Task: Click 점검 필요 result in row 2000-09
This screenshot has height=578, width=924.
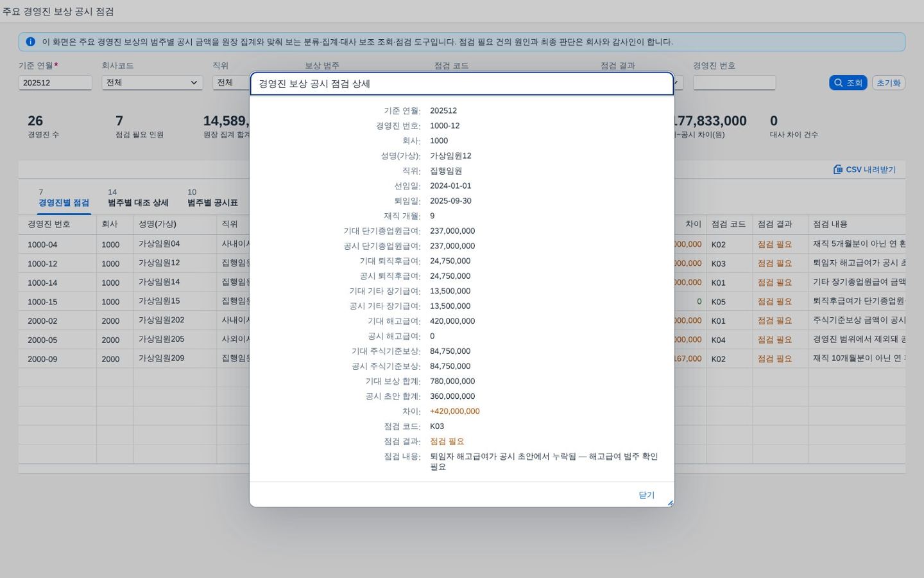Action: point(774,359)
